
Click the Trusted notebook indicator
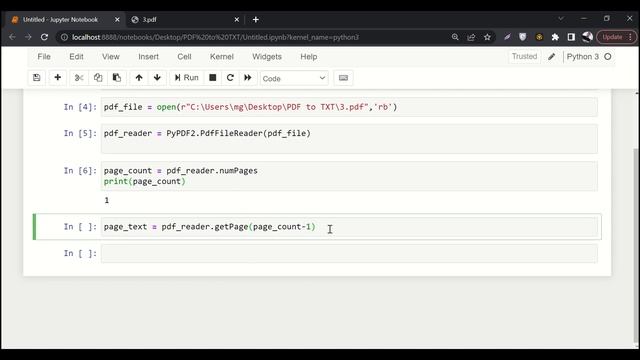[524, 56]
